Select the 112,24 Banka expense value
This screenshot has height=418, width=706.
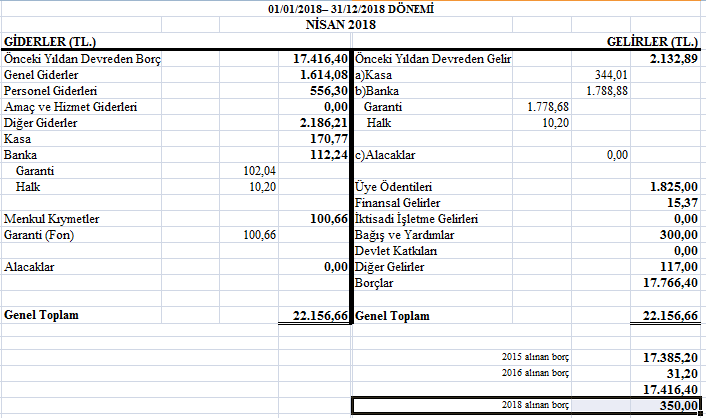(x=329, y=155)
